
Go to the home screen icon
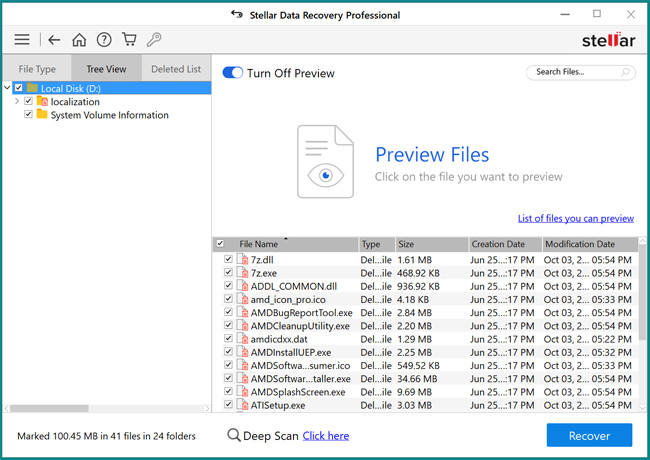click(x=79, y=40)
